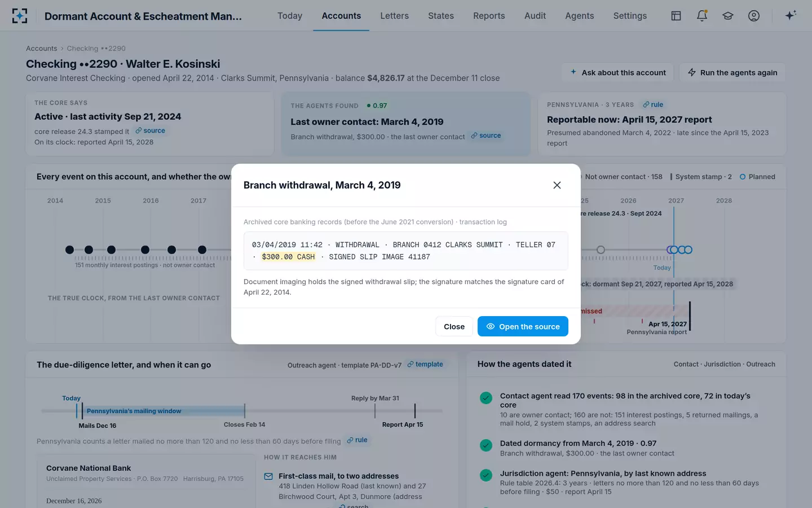Open the Agents tab

pyautogui.click(x=580, y=16)
